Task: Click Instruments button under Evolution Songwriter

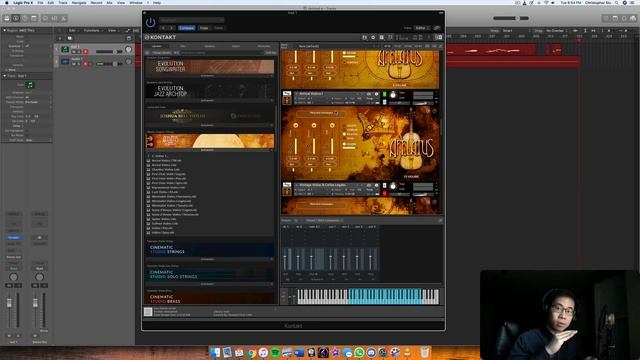Action: tap(207, 76)
